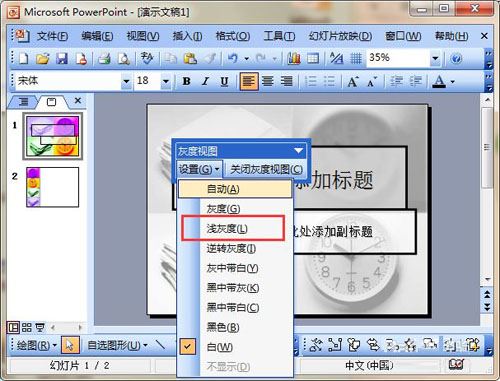The width and height of the screenshot is (500, 381).
Task: Click the Save floppy disk icon
Action: click(62, 58)
